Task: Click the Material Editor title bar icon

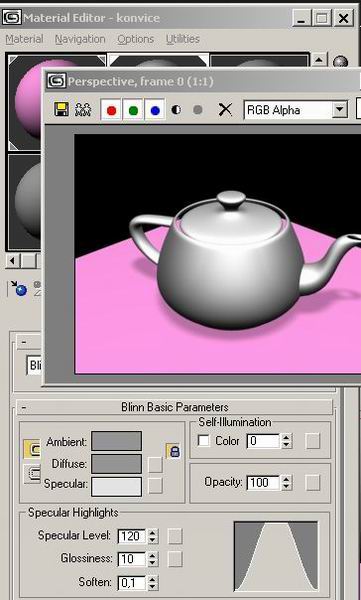Action: pyautogui.click(x=11, y=18)
